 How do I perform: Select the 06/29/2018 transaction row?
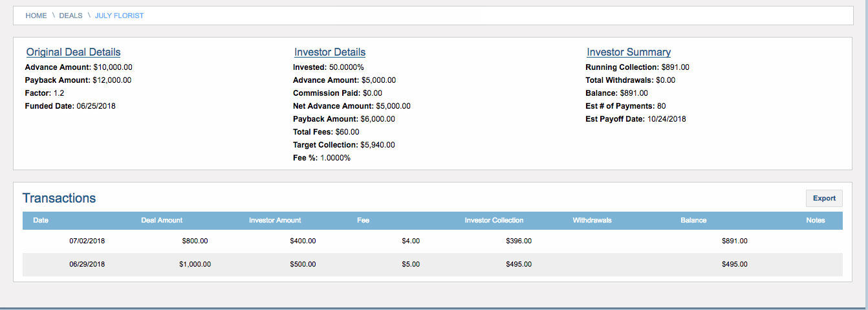tap(433, 264)
